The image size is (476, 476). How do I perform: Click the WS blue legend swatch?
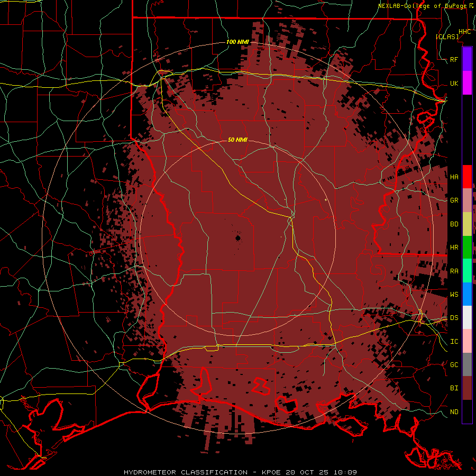[x=467, y=294]
